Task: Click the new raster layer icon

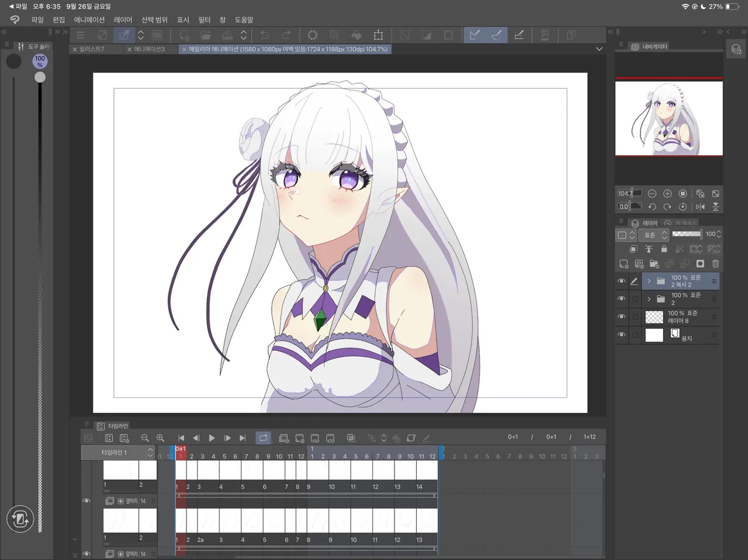Action: pyautogui.click(x=624, y=264)
